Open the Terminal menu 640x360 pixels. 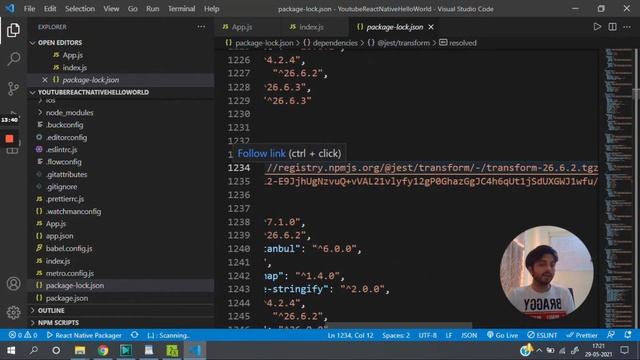181,9
